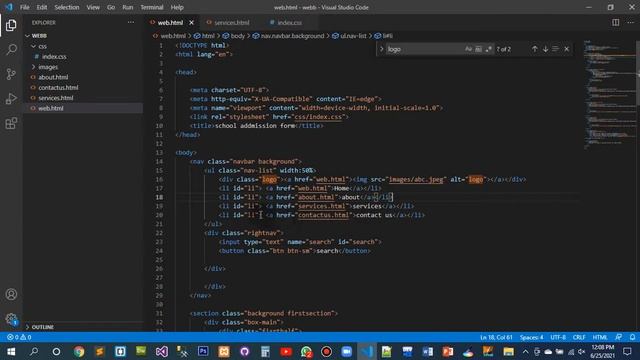Open Photoshop from the taskbar
The image size is (640, 360).
(x=203, y=351)
